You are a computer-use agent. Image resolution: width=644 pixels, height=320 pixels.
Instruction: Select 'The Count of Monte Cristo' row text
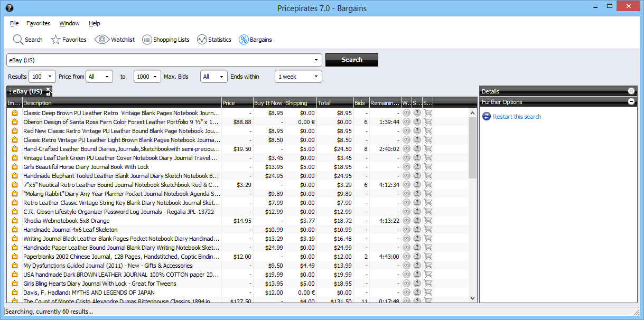click(116, 301)
